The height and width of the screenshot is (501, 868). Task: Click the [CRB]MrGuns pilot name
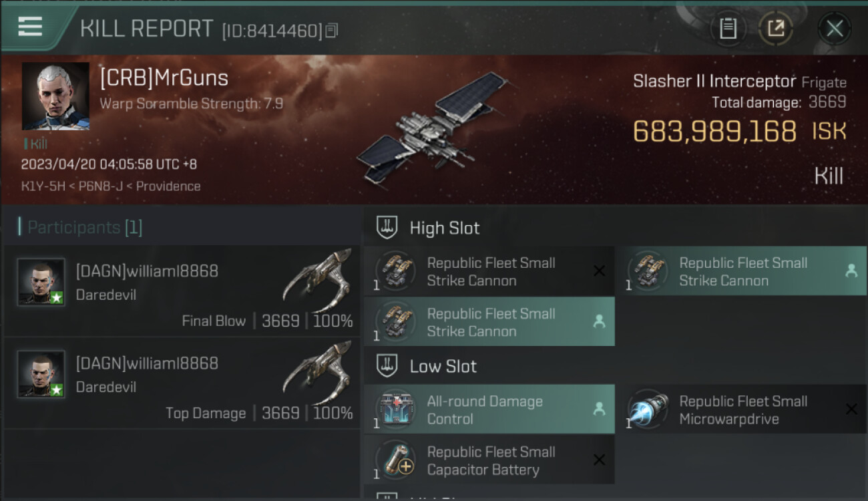click(164, 78)
